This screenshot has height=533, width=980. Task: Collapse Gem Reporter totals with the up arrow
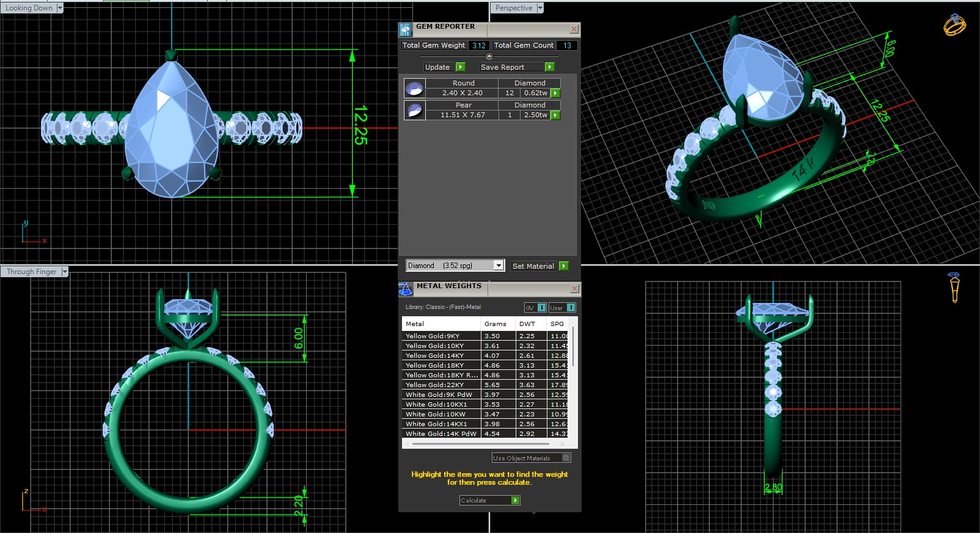pyautogui.click(x=489, y=56)
